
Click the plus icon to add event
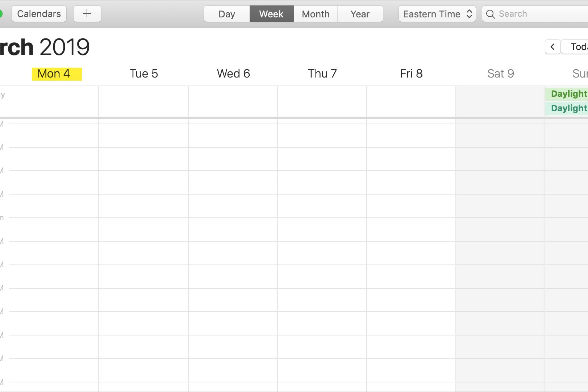87,14
